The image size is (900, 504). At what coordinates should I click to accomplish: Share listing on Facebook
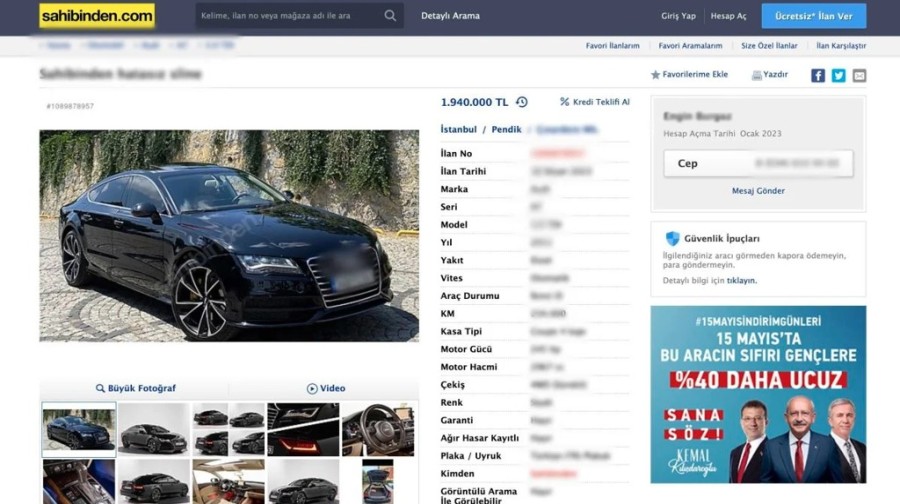point(818,75)
